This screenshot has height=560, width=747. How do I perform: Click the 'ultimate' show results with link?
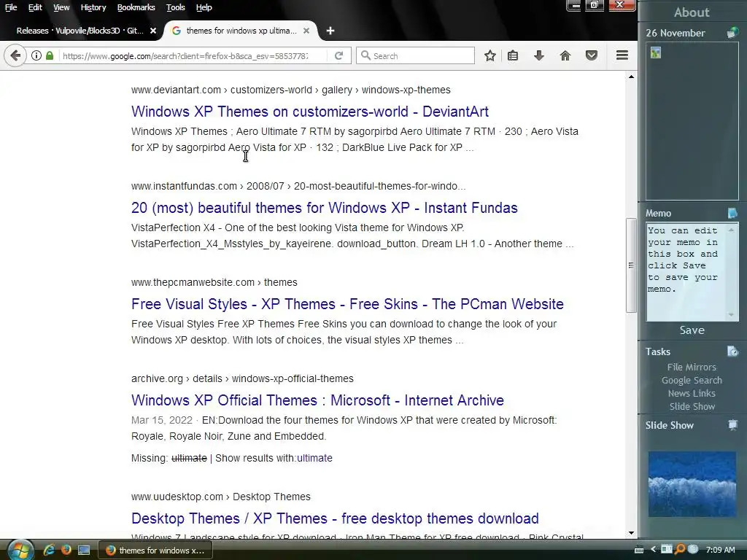pyautogui.click(x=314, y=458)
